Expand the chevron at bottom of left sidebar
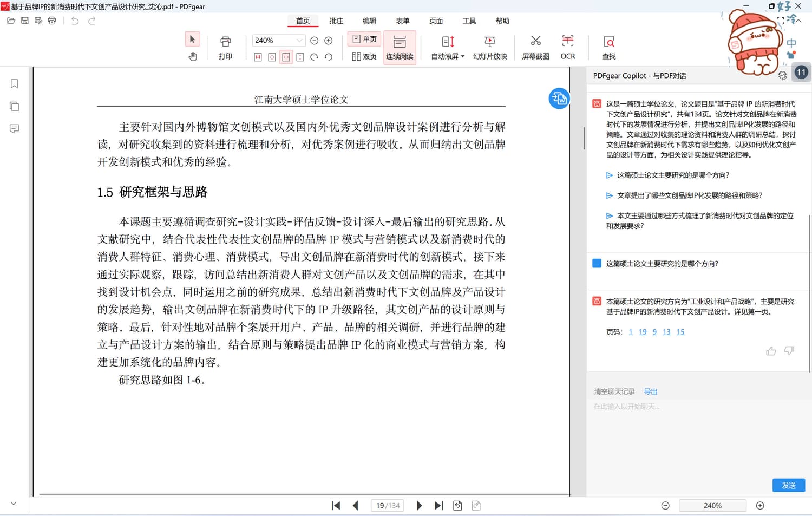Viewport: 812px width, 516px height. (x=14, y=504)
